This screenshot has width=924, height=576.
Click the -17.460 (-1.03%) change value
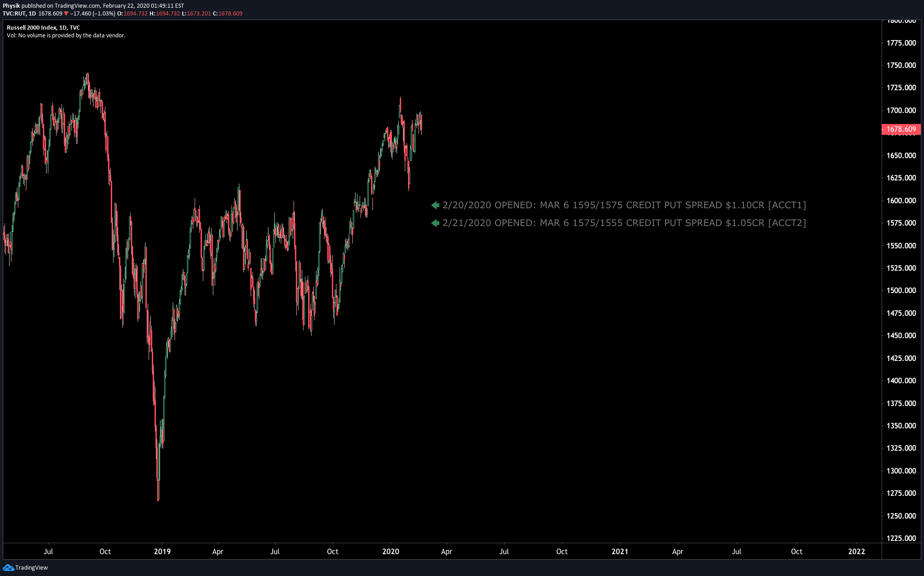tap(93, 14)
